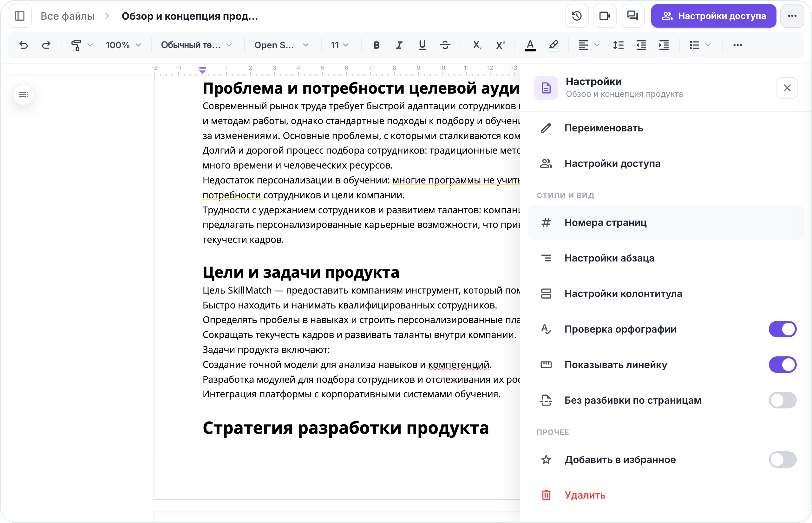Start video call camera icon

coord(604,16)
